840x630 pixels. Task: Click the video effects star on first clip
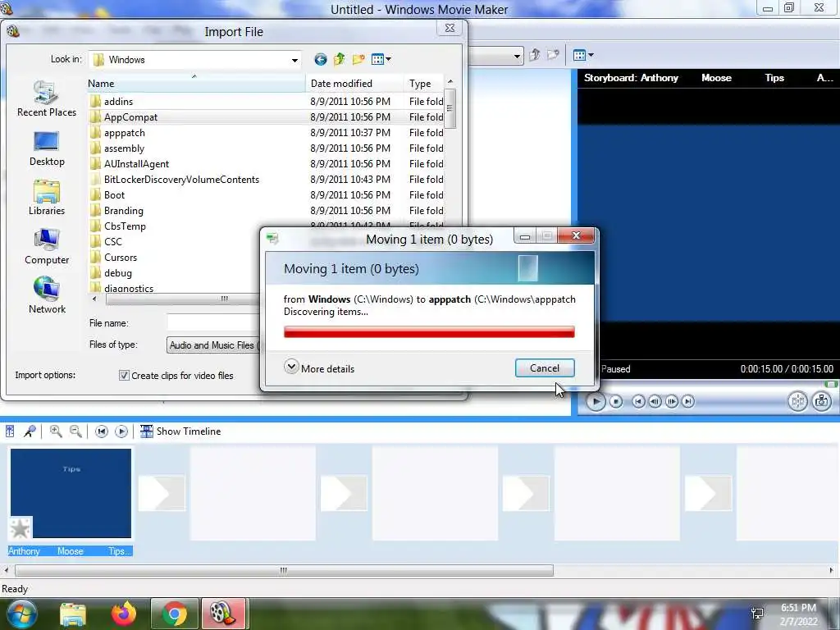click(x=21, y=528)
